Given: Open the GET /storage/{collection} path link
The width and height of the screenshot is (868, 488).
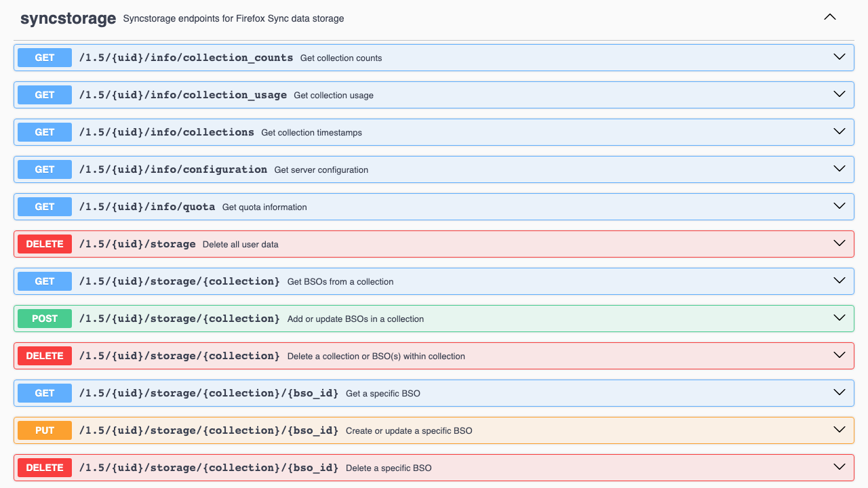Looking at the screenshot, I should click(180, 281).
